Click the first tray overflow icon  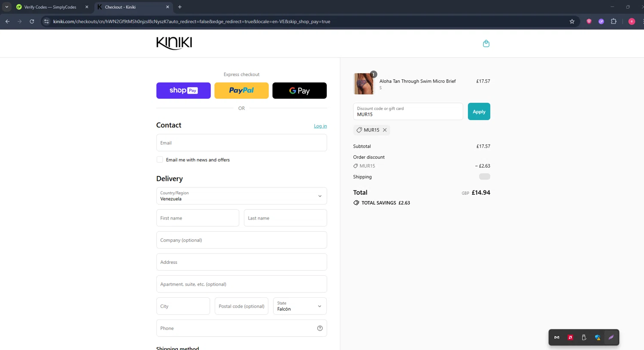pyautogui.click(x=557, y=338)
